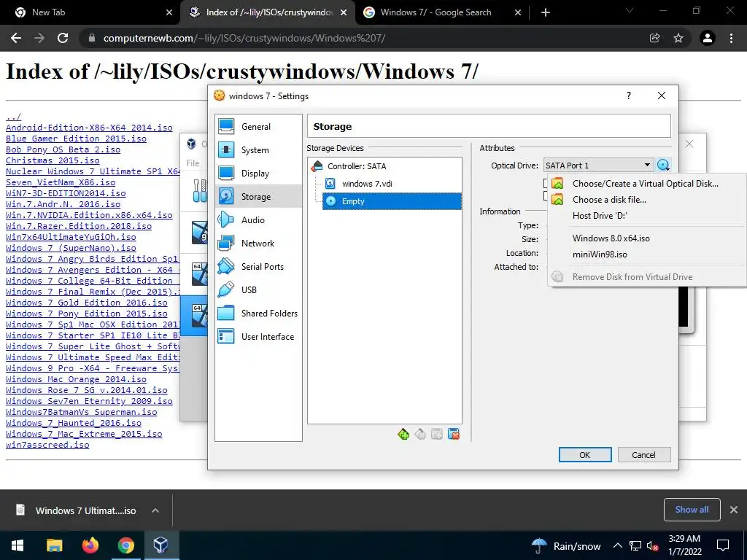Open Windows_Mac_Orange_2014.iso link
The width and height of the screenshot is (747, 560).
[x=76, y=379]
